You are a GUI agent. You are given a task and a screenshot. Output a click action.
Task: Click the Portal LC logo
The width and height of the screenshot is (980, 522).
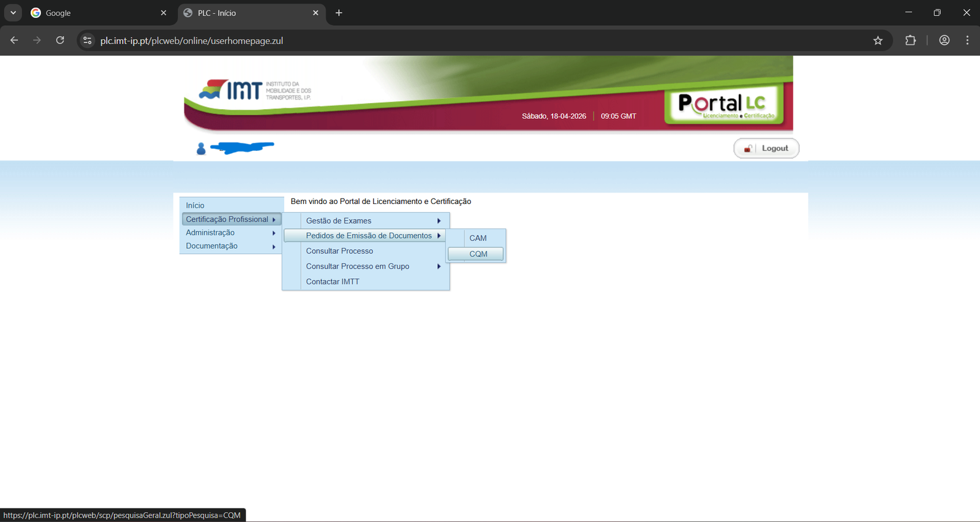(x=724, y=106)
